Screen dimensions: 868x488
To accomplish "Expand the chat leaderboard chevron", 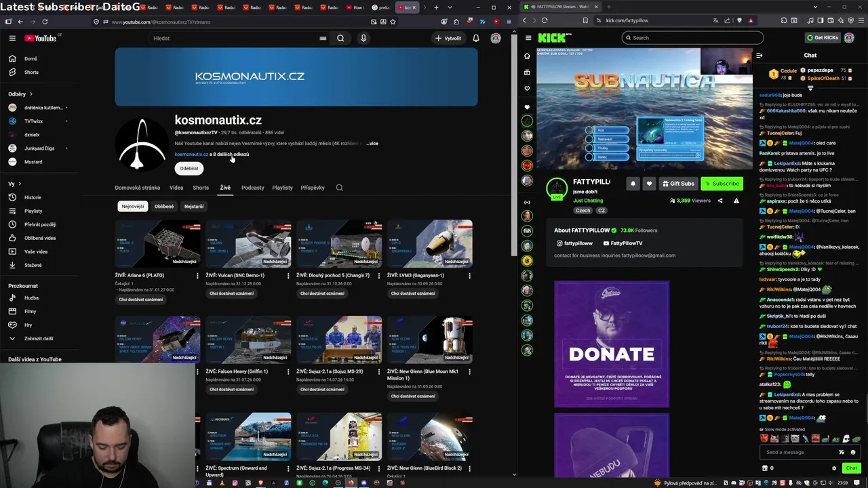I will (x=810, y=88).
